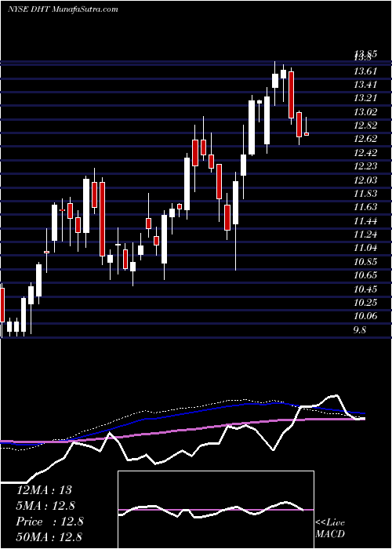The width and height of the screenshot is (392, 549).
Task: Click the 12.82 price axis label
Action: [x=365, y=125]
